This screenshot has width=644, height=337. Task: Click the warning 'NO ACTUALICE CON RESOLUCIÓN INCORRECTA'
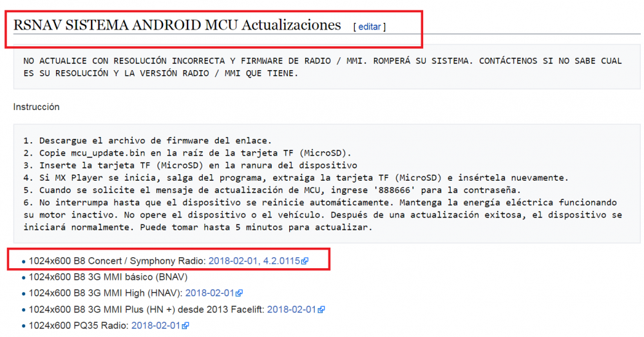323,67
